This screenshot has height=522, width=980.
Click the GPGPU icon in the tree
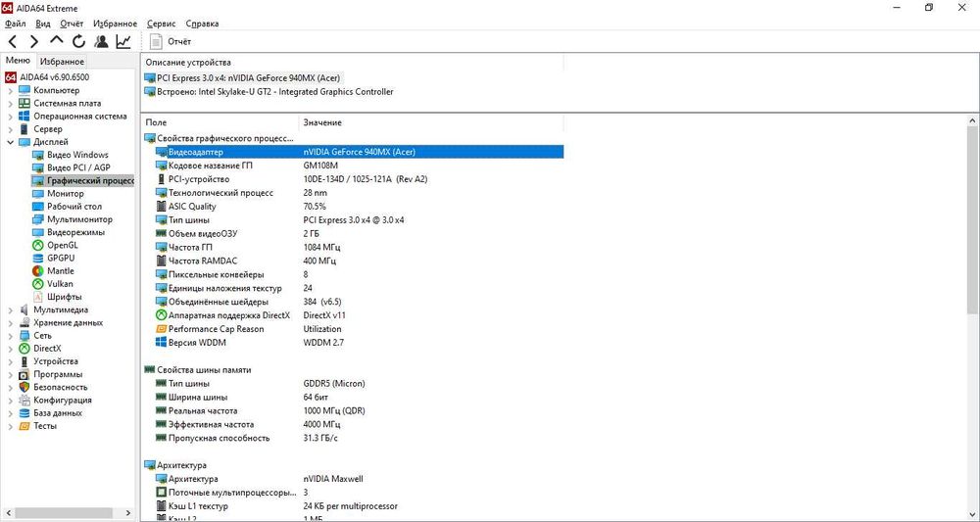pos(37,258)
